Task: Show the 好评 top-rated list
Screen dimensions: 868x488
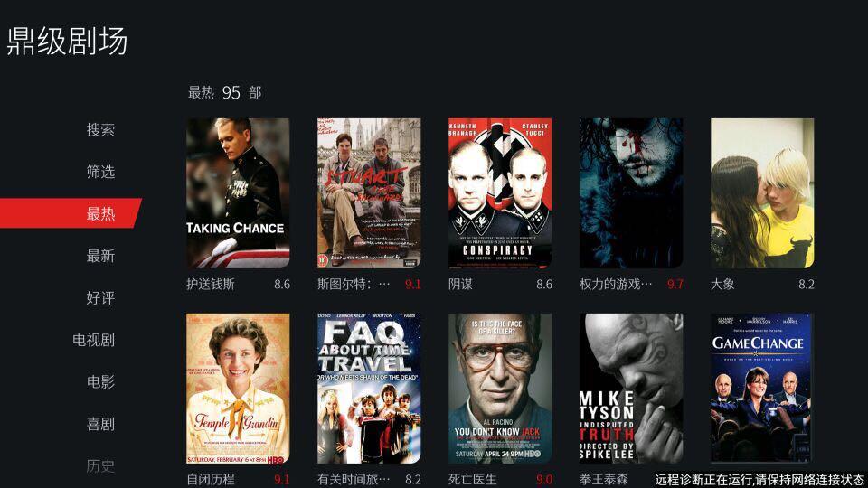Action: [x=100, y=297]
